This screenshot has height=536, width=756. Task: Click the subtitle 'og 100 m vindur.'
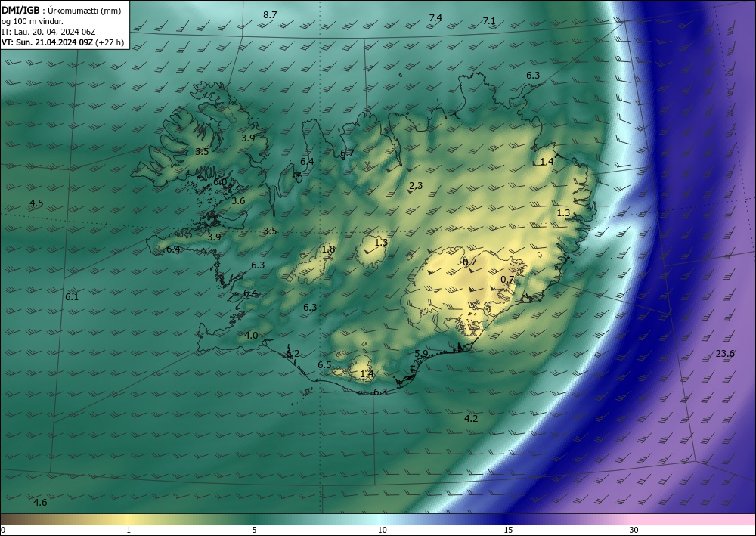pos(33,21)
